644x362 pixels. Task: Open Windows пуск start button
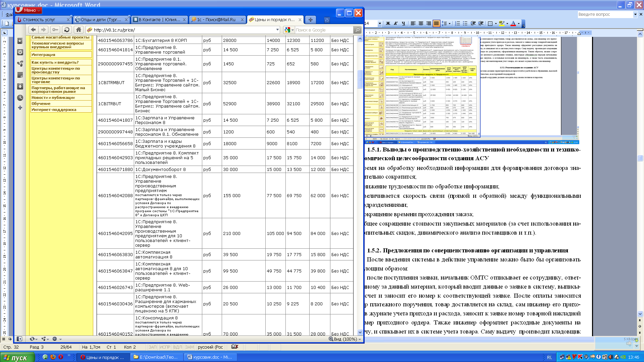17,357
